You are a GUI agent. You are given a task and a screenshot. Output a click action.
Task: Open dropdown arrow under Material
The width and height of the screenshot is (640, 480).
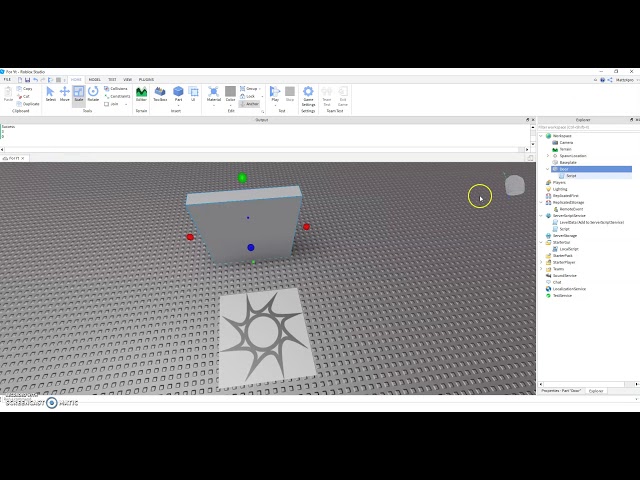pos(213,105)
